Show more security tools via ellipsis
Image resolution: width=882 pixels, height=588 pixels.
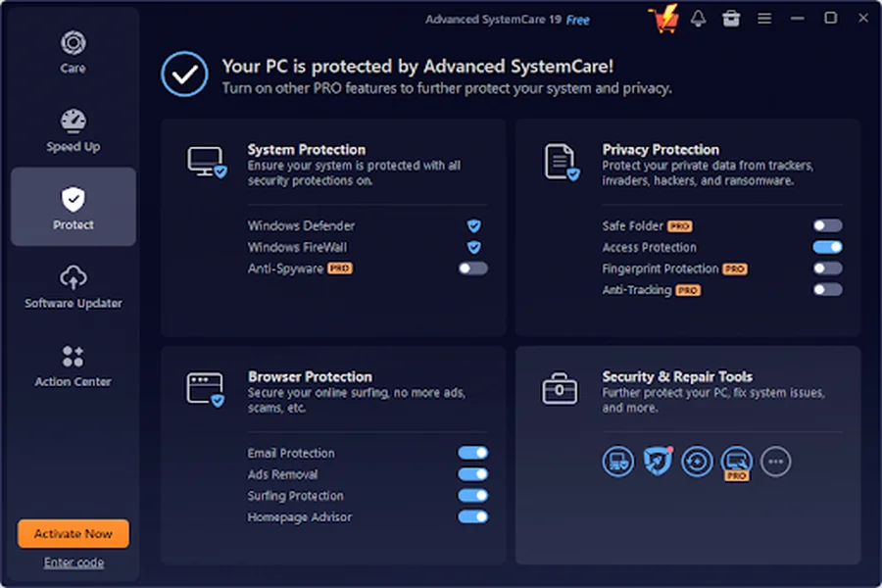point(776,462)
